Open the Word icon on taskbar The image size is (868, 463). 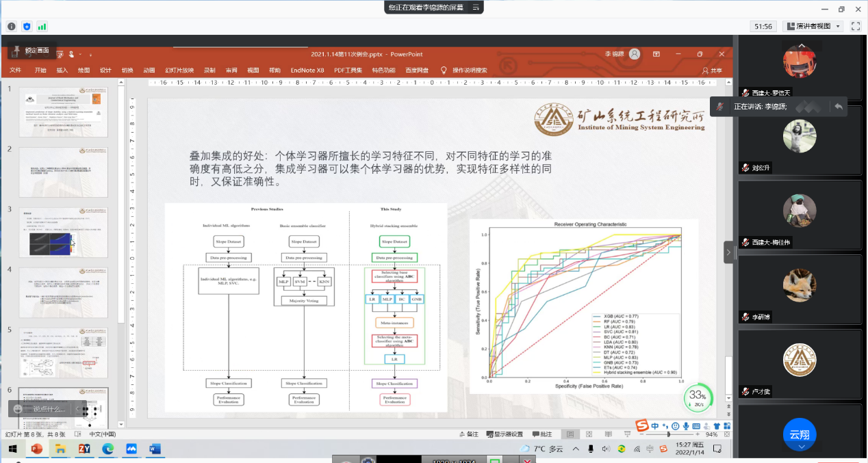tap(154, 449)
